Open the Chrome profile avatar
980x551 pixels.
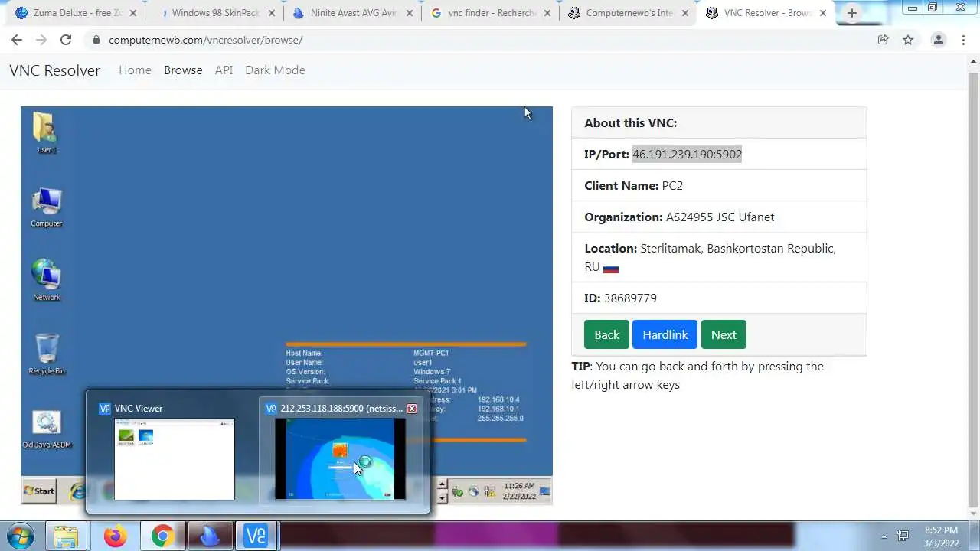coord(939,40)
